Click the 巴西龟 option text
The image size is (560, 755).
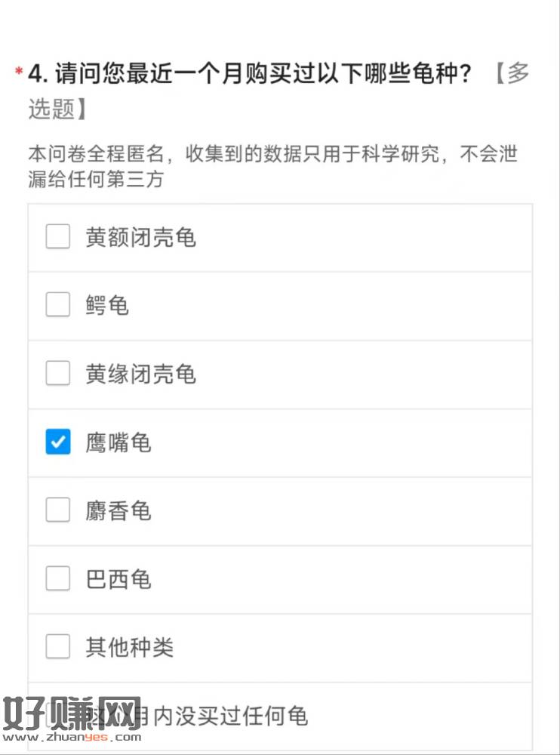tap(118, 580)
